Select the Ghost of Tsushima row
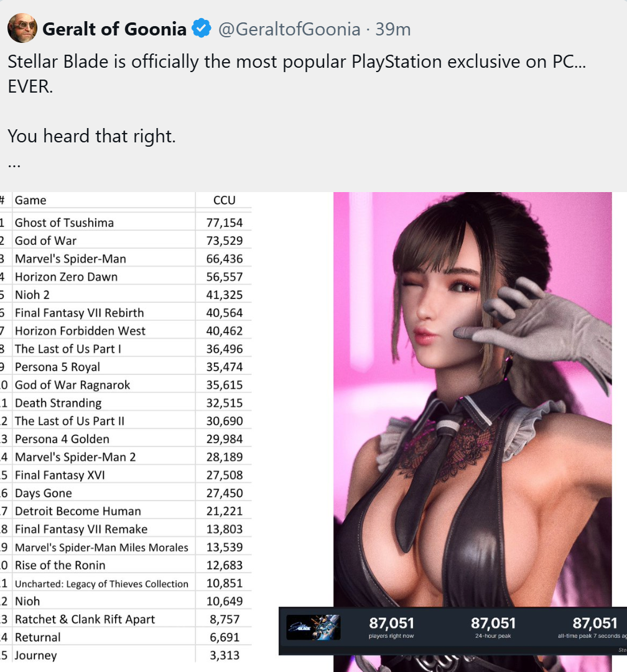Image resolution: width=627 pixels, height=672 pixels. (x=126, y=223)
